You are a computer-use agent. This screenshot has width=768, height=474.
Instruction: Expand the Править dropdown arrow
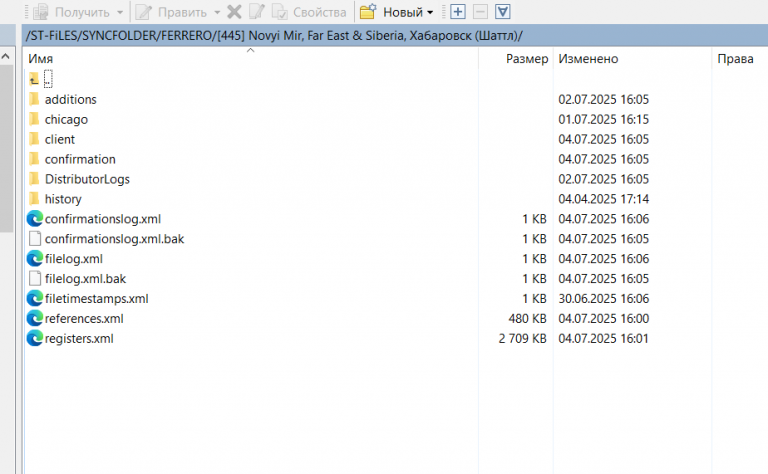point(217,12)
